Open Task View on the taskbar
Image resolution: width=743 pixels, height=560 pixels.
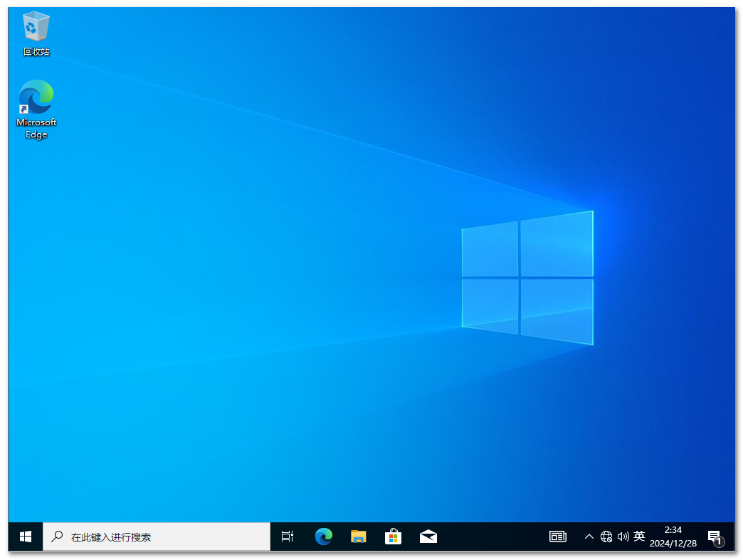coord(287,537)
